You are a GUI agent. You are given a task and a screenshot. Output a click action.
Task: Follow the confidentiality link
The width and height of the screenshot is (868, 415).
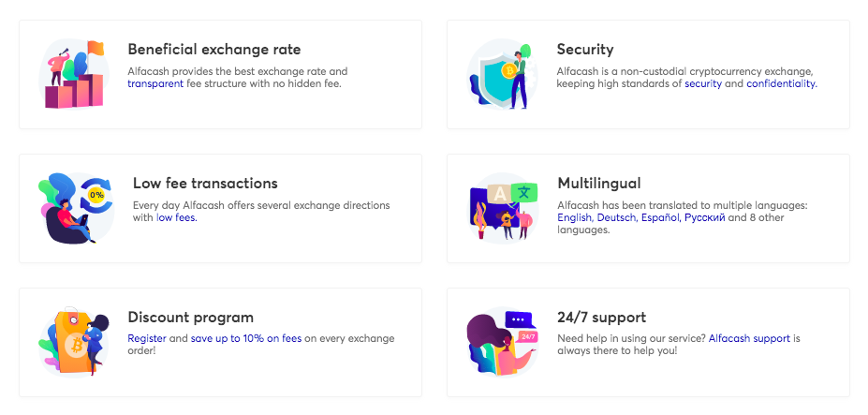tap(782, 84)
